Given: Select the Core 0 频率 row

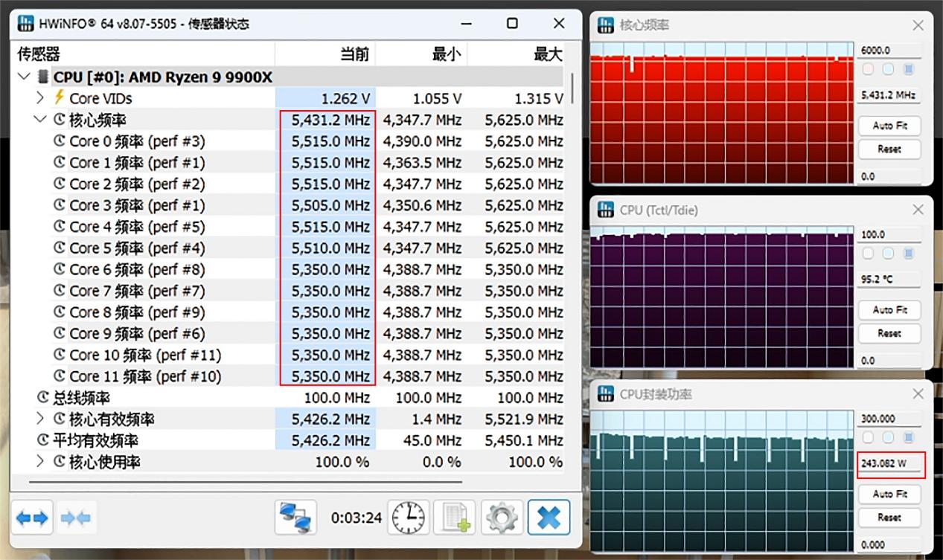Looking at the screenshot, I should [137, 141].
